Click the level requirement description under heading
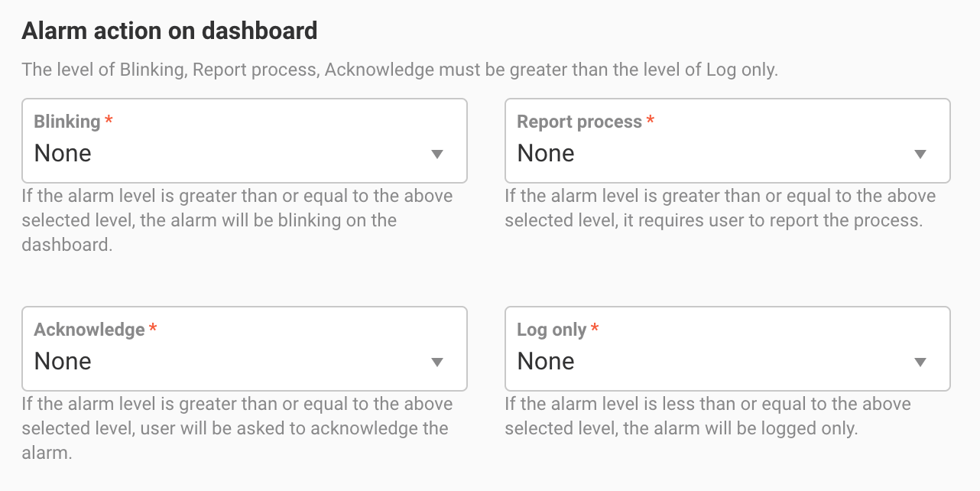This screenshot has width=980, height=491. point(399,70)
